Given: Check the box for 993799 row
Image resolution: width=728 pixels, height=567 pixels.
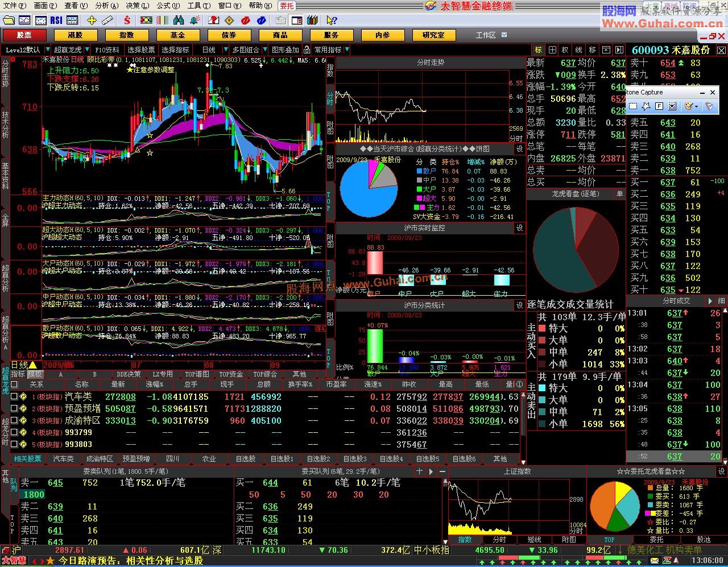Looking at the screenshot, I should coord(14,433).
